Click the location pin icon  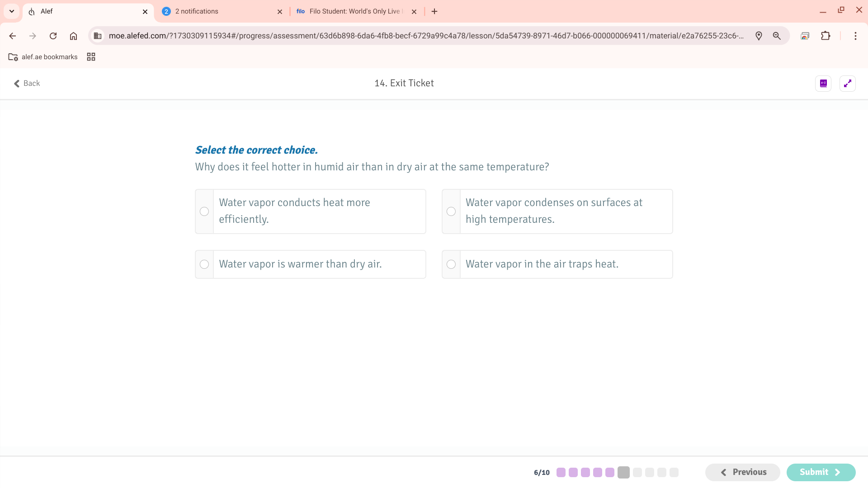click(759, 36)
